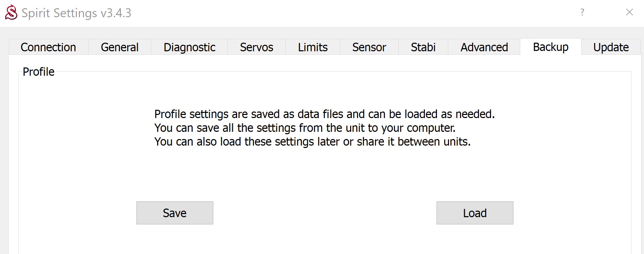Select the Backup tab
The height and width of the screenshot is (254, 644).
tap(551, 47)
